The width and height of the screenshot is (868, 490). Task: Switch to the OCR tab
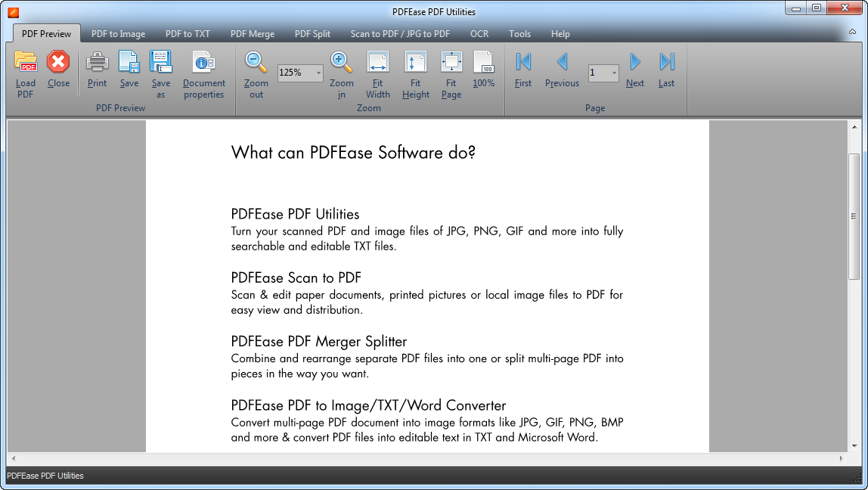pos(479,34)
